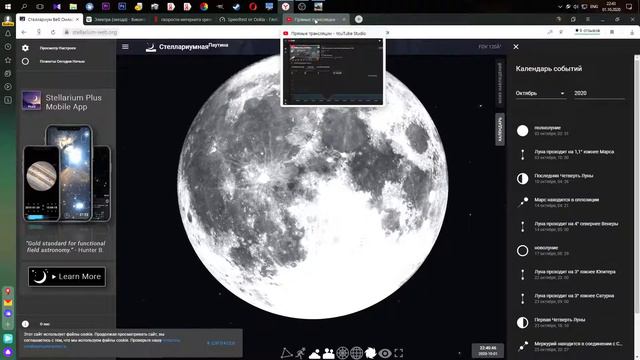This screenshot has width=640, height=360.
Task: Click the YouTube Studio tab preview thumbnail
Action: click(x=333, y=71)
